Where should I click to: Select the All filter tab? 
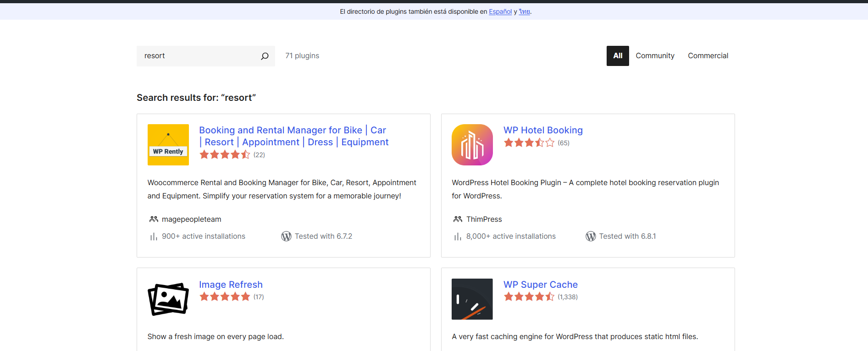pos(618,56)
